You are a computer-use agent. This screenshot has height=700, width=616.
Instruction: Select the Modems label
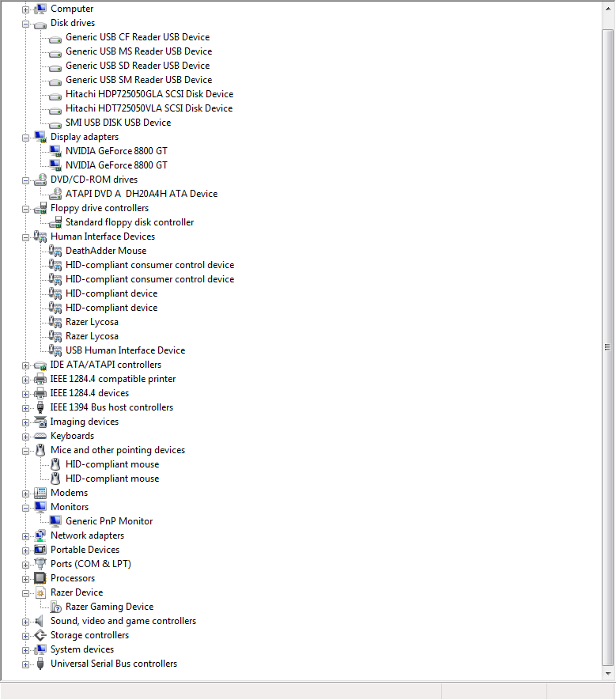coord(69,493)
